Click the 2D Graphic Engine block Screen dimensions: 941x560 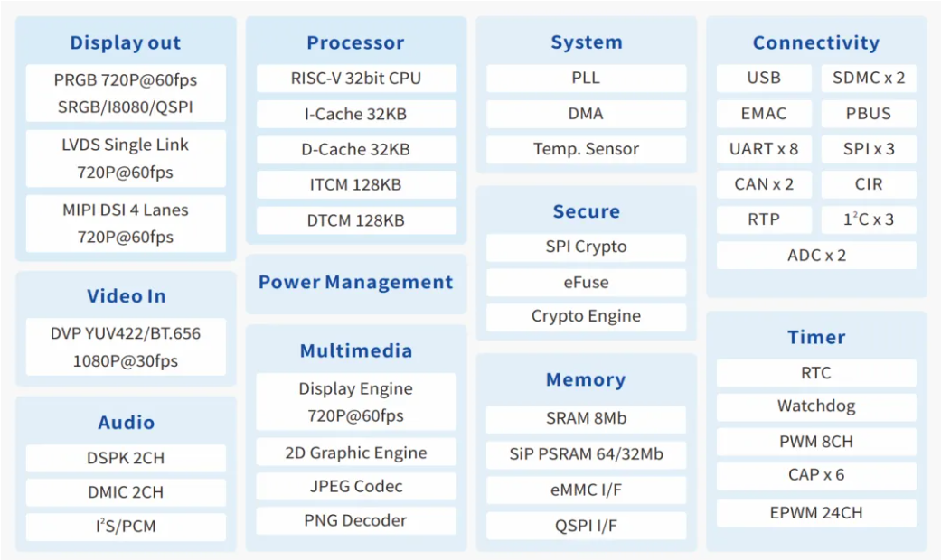[356, 453]
